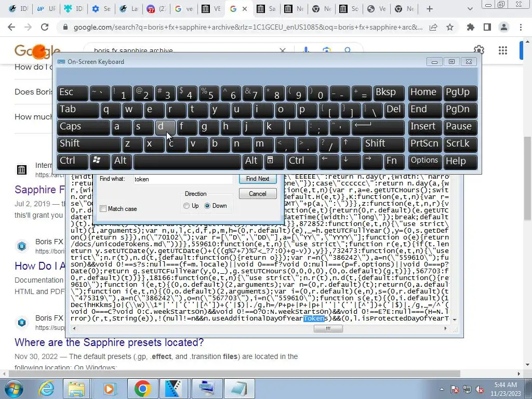Cancel the Find dialog
The image size is (532, 399).
click(x=258, y=194)
